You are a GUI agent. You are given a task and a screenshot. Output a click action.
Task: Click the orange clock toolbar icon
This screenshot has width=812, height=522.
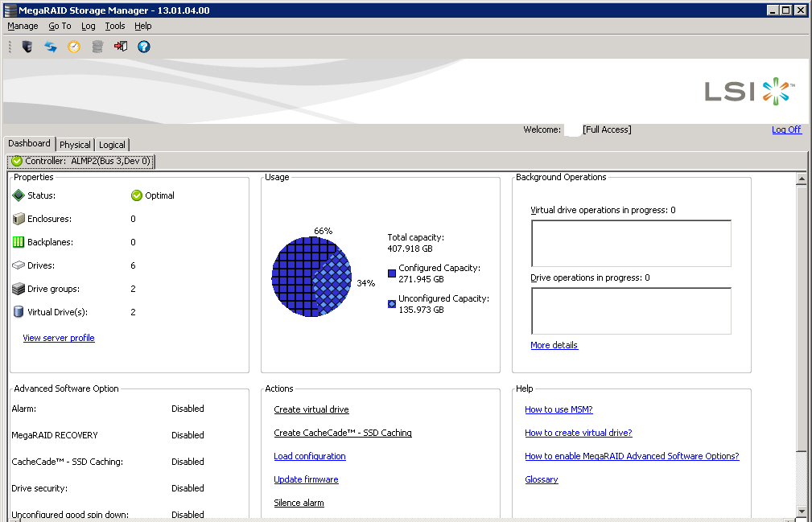[74, 47]
